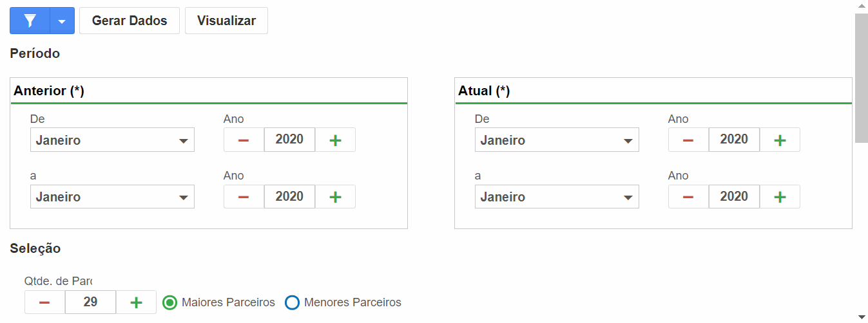Open Atual 'De' month dropdown
The image size is (868, 323).
557,140
